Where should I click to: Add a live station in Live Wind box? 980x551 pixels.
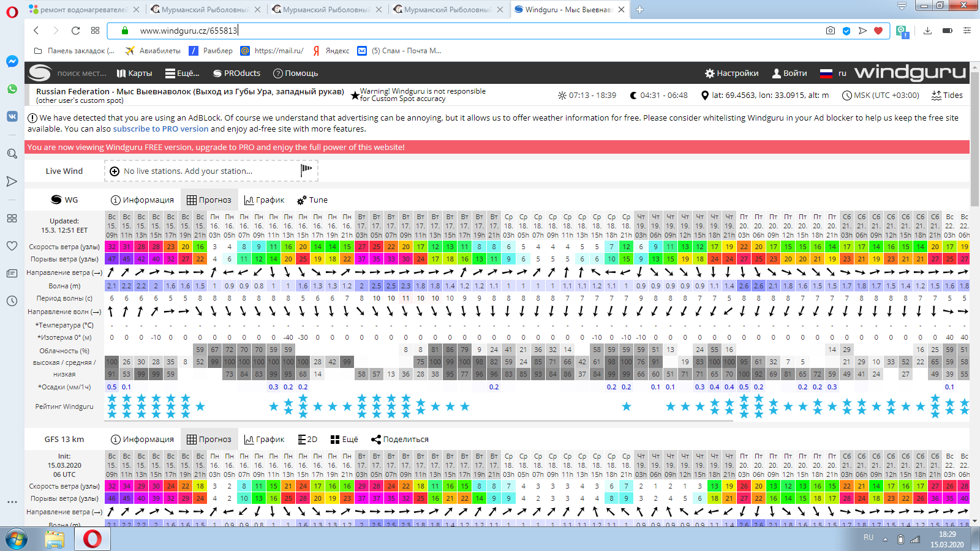[x=187, y=171]
